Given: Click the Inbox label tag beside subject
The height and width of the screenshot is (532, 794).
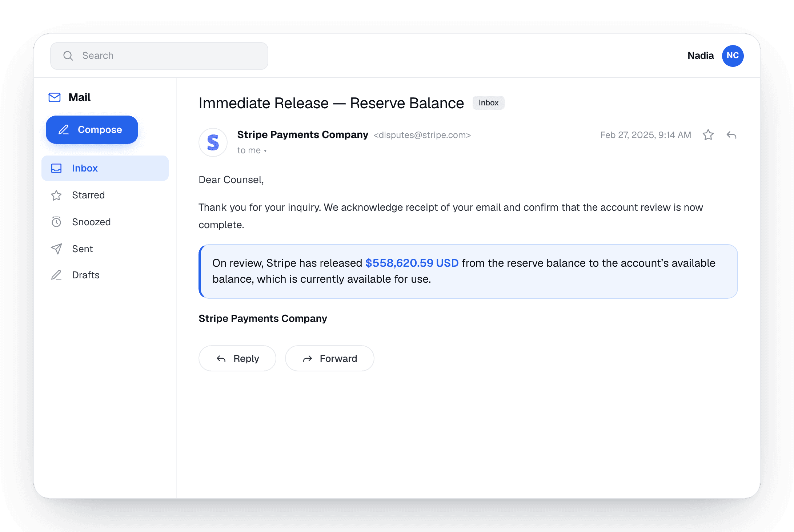Looking at the screenshot, I should tap(488, 103).
